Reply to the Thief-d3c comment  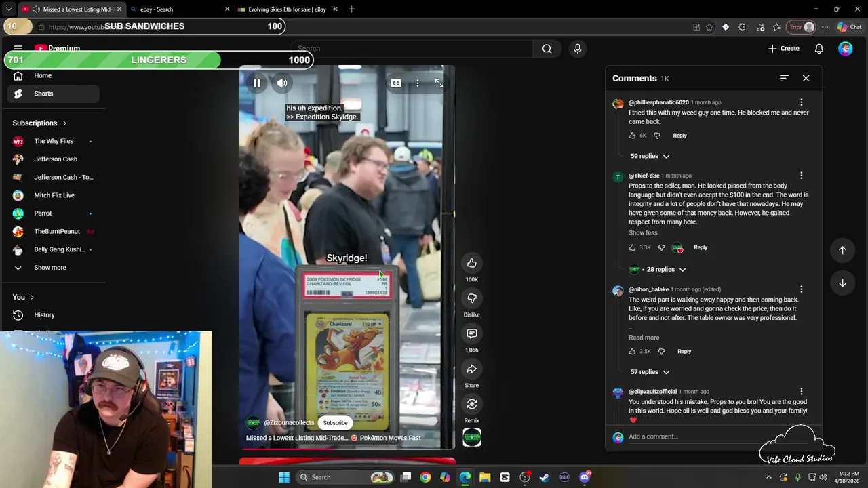[701, 247]
